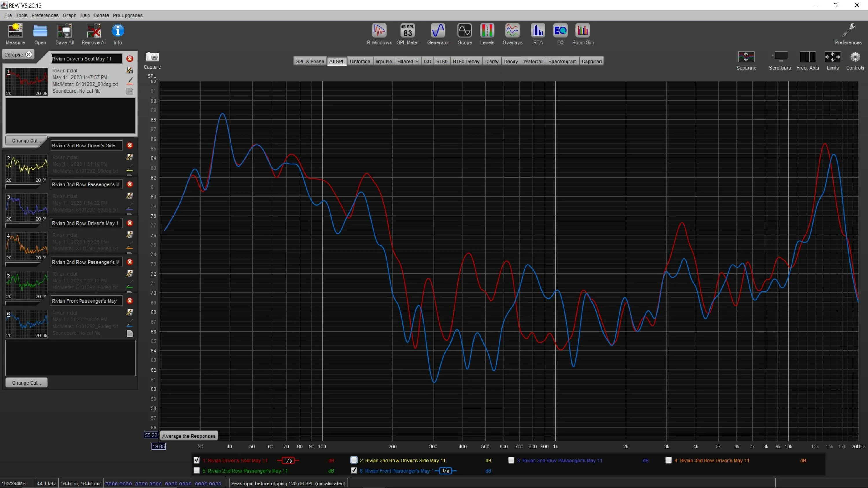Viewport: 868px width, 488px height.
Task: Switch to RT60 Decay tab
Action: pyautogui.click(x=466, y=61)
